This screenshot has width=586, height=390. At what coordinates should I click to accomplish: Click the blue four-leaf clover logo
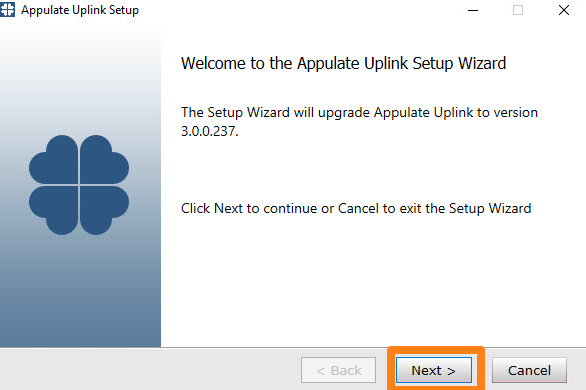click(x=79, y=185)
